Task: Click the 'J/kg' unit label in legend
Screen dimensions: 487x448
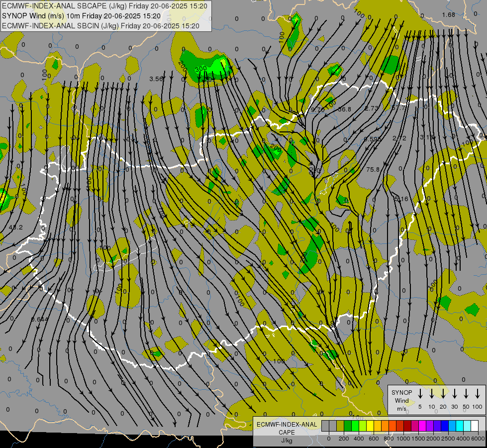Action: (x=287, y=441)
